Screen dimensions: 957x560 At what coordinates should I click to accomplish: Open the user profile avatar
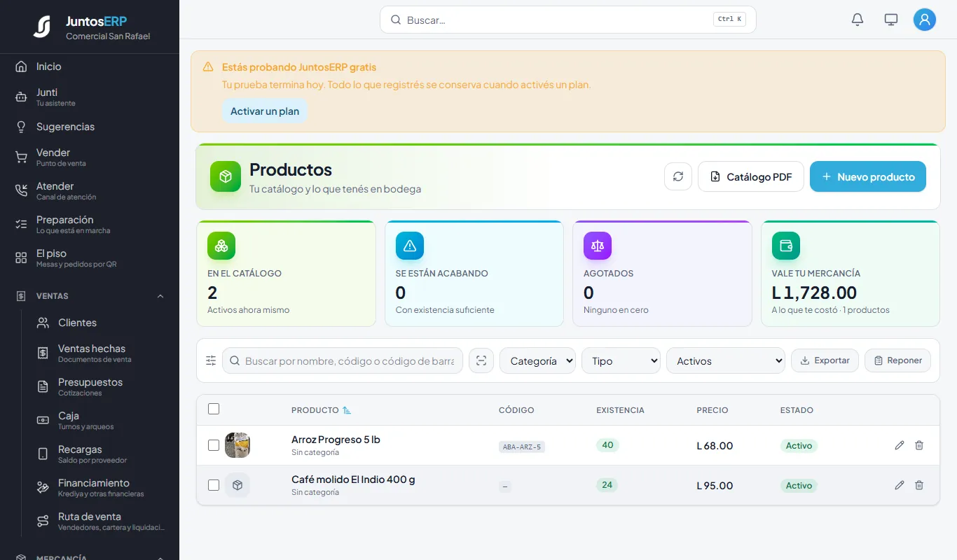925,20
